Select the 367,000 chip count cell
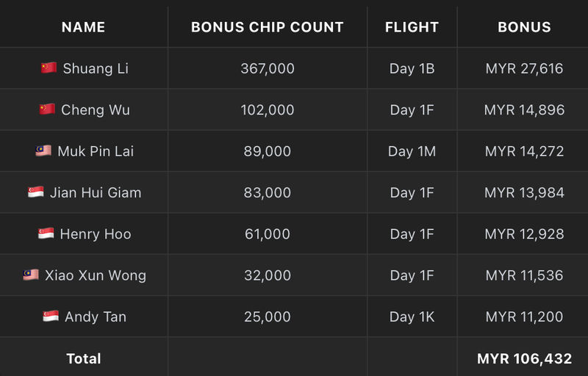Viewport: 588px width, 376px height. click(268, 68)
